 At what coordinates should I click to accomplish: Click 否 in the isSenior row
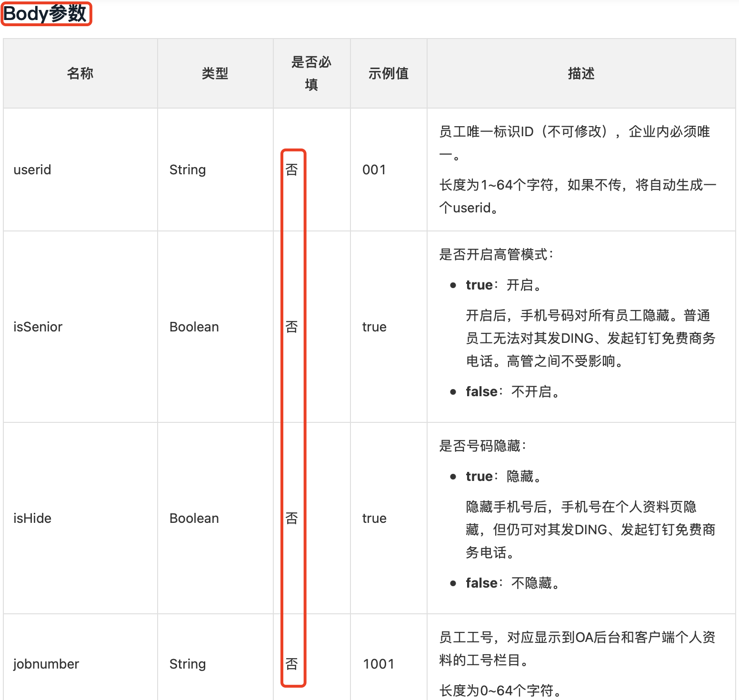(291, 327)
